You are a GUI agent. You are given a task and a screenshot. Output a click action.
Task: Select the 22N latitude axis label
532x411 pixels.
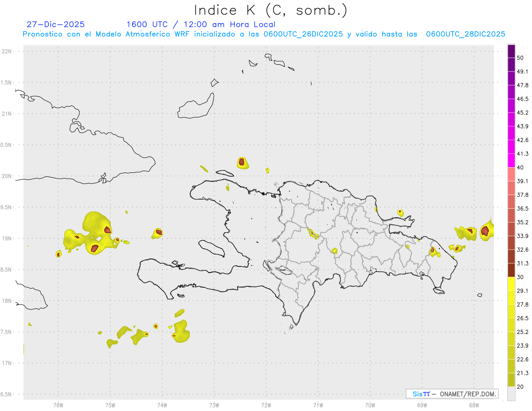tap(7, 51)
